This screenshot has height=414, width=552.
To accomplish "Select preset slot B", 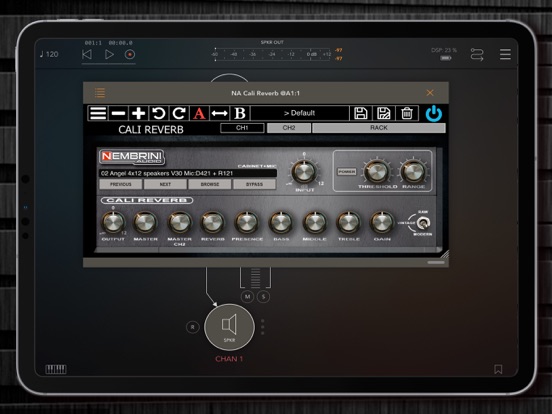I will 240,113.
